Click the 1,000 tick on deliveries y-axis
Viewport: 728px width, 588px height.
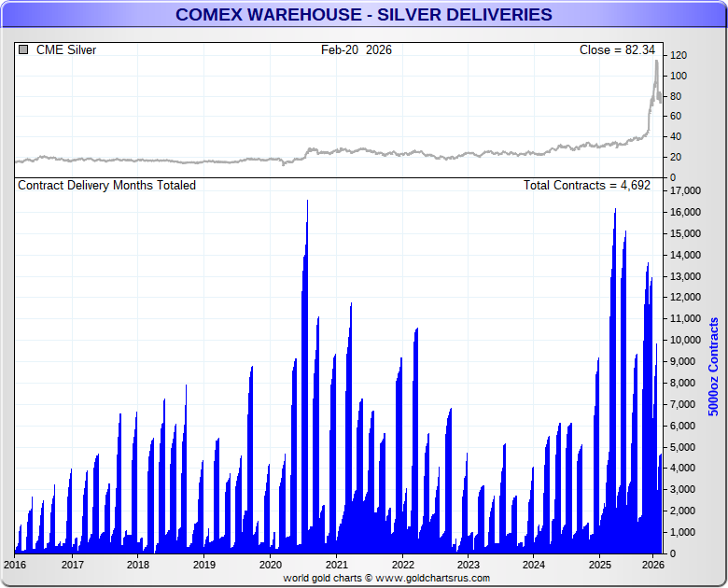click(683, 532)
